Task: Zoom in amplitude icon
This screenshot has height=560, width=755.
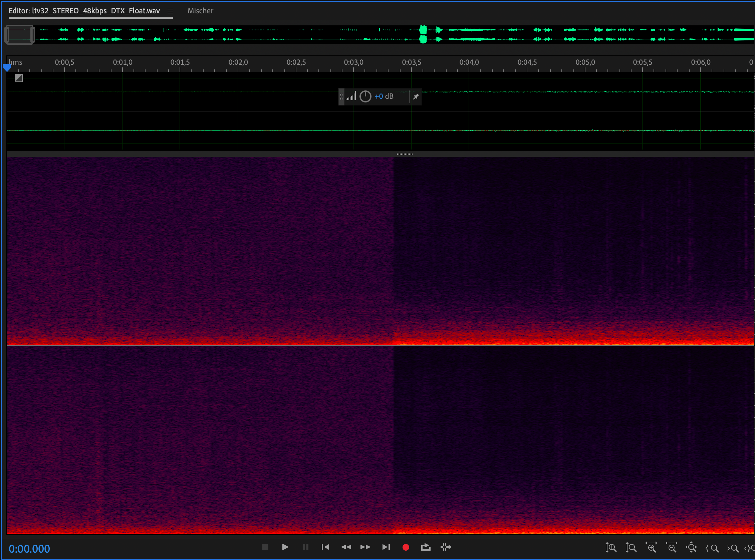Action: 611,547
